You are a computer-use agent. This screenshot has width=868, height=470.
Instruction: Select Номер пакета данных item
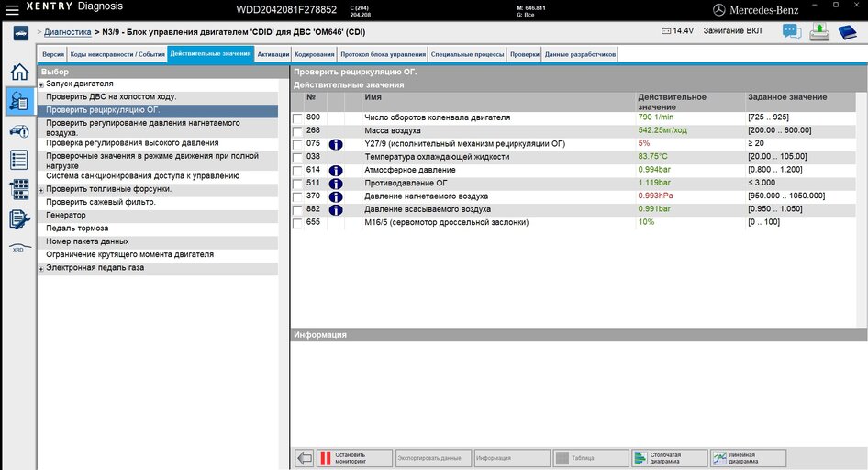pos(158,242)
